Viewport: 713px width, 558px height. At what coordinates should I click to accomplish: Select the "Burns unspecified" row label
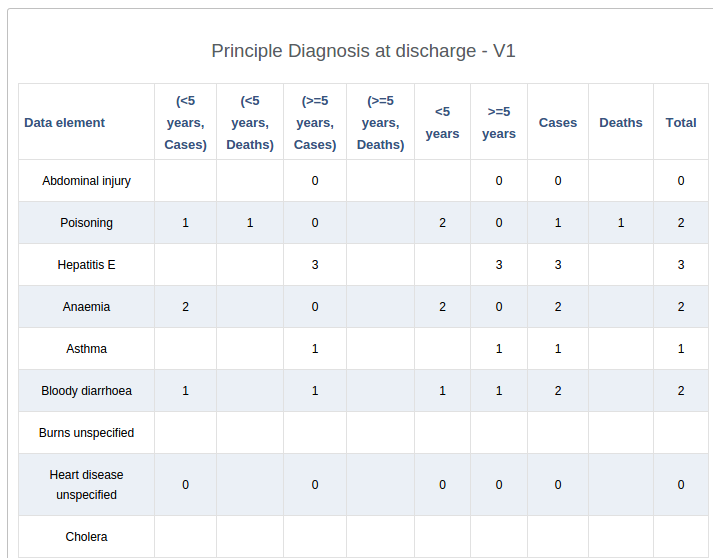86,433
